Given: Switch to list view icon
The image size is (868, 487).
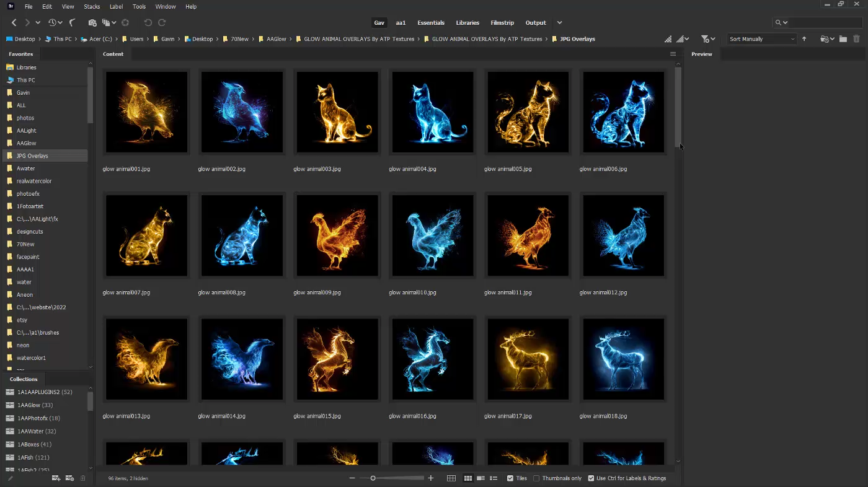Looking at the screenshot, I should point(494,478).
